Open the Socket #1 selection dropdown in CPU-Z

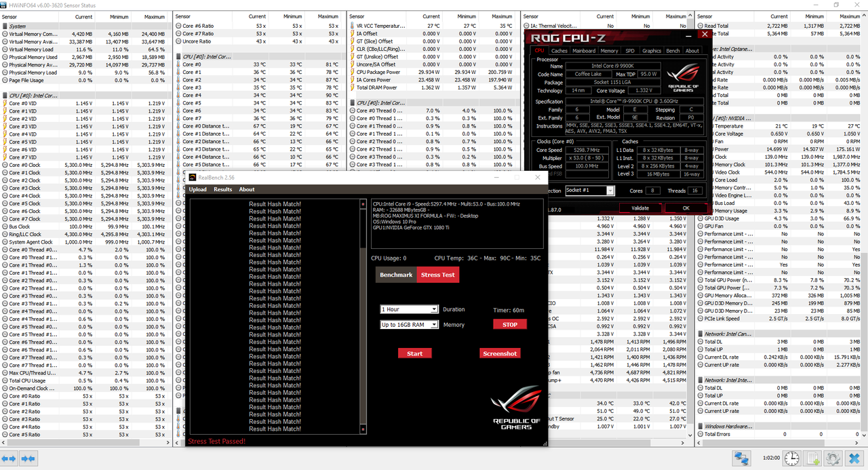(589, 191)
